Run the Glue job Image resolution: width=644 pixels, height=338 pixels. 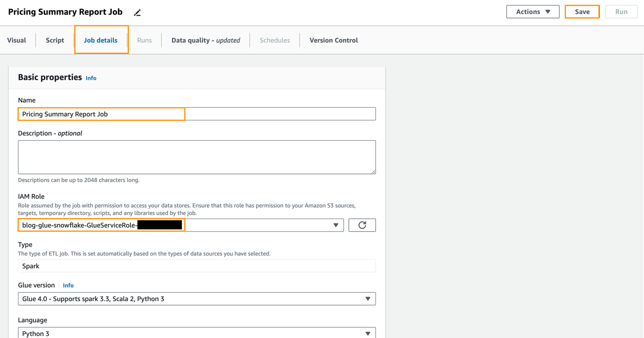tap(621, 12)
